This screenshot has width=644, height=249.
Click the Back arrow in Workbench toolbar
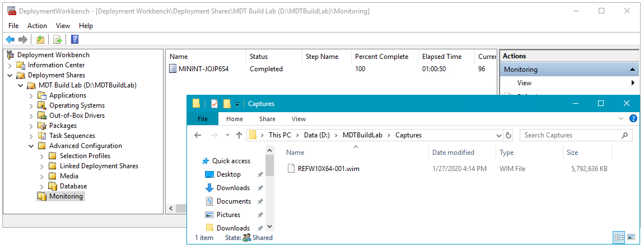[10, 39]
